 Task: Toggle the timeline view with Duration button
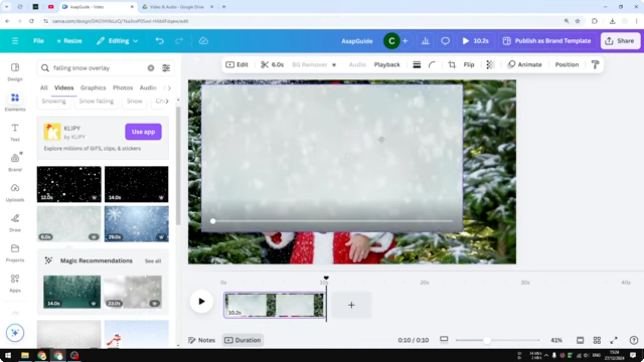tap(242, 340)
